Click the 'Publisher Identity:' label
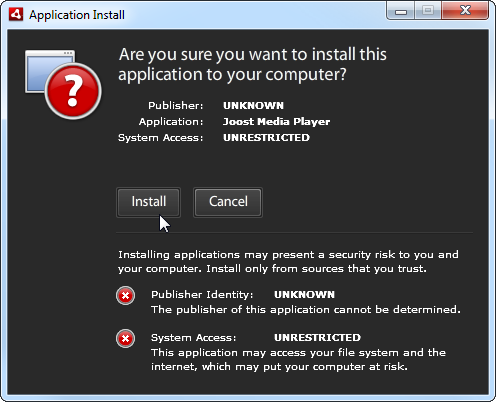Viewport: 496px width, 402px height. tap(202, 295)
